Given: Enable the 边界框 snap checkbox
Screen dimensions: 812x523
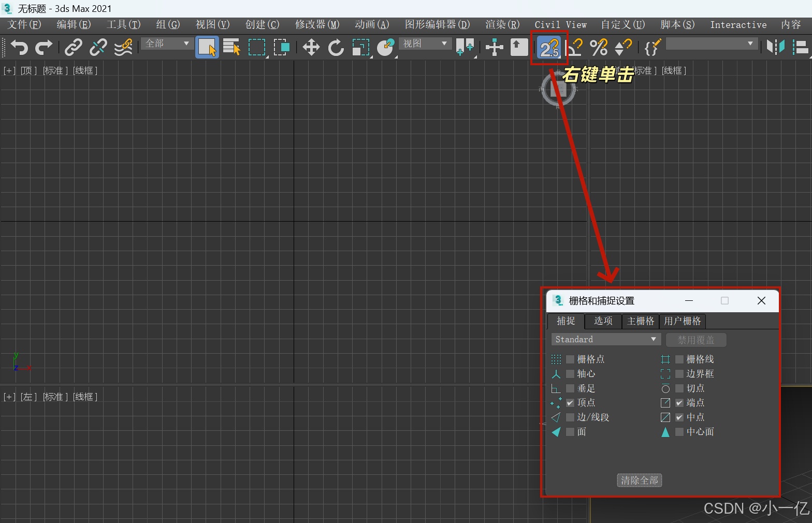Looking at the screenshot, I should [679, 373].
